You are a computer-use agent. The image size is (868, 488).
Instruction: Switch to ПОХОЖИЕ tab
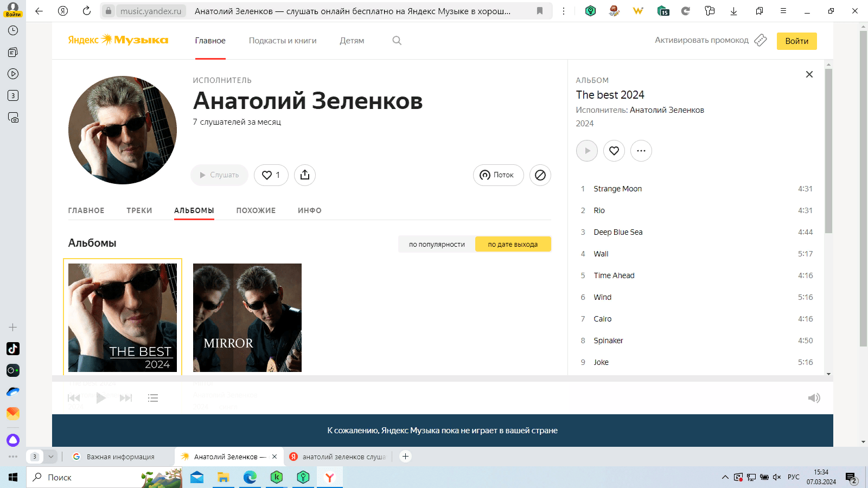256,210
